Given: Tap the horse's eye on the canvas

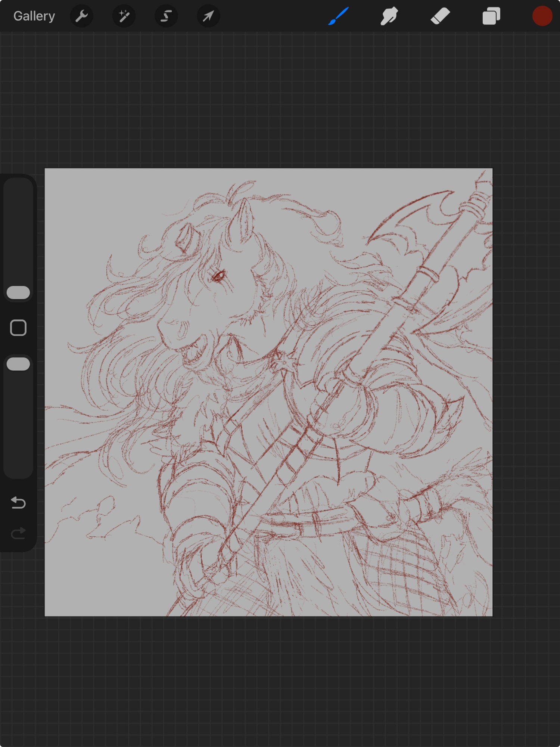Looking at the screenshot, I should pos(218,276).
